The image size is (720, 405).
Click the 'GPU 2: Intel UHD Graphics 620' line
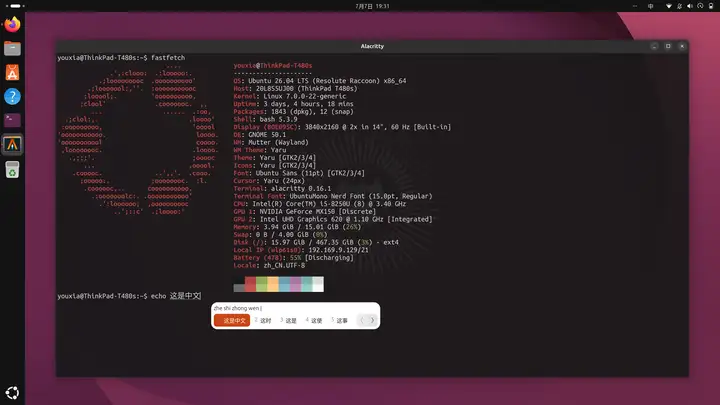333,219
